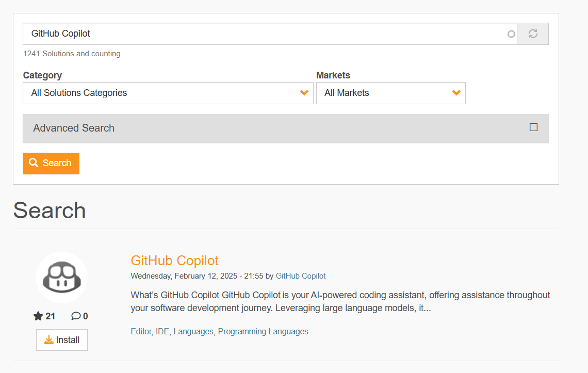Click the orange chevron on the Markets dropdown
588x373 pixels.
pos(456,93)
